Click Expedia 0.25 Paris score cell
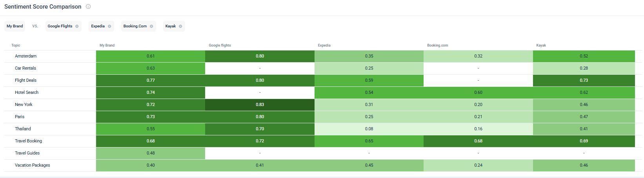The height and width of the screenshot is (178, 644). [x=369, y=117]
